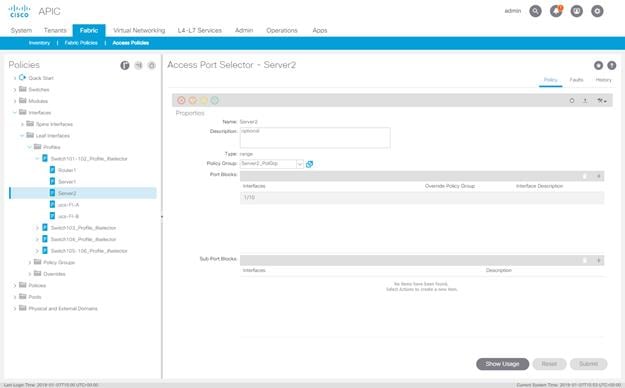Open the Admin menu tab
The image size is (625, 388).
244,30
